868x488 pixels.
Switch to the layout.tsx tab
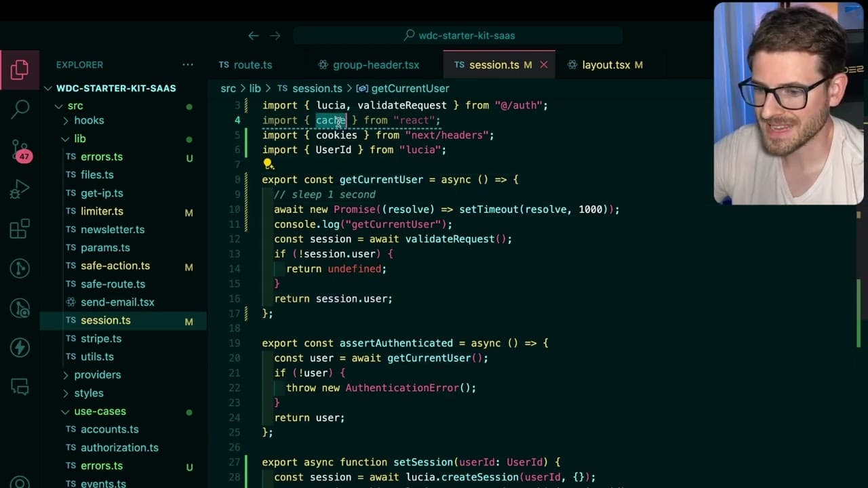click(x=605, y=65)
